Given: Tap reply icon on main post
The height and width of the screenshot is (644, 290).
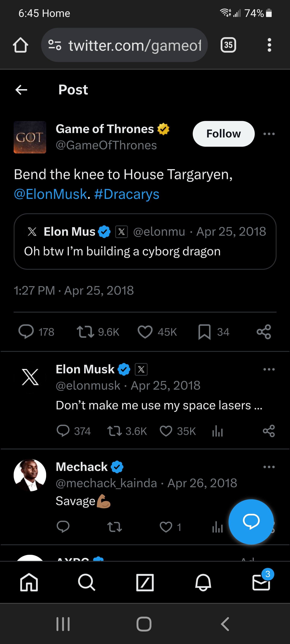Looking at the screenshot, I should (26, 332).
